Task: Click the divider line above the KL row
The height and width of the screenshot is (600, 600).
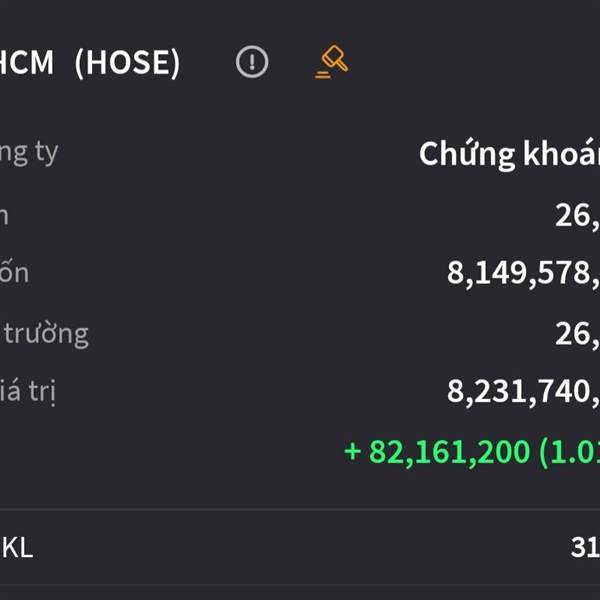Action: tap(300, 510)
